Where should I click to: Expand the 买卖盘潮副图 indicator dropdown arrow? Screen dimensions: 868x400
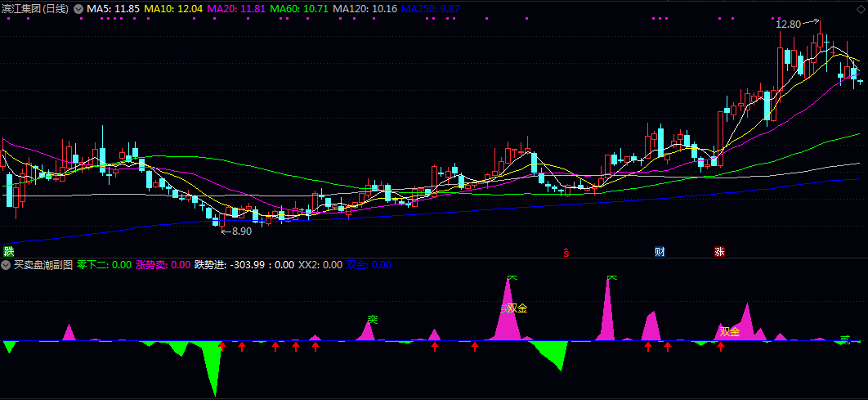point(6,265)
